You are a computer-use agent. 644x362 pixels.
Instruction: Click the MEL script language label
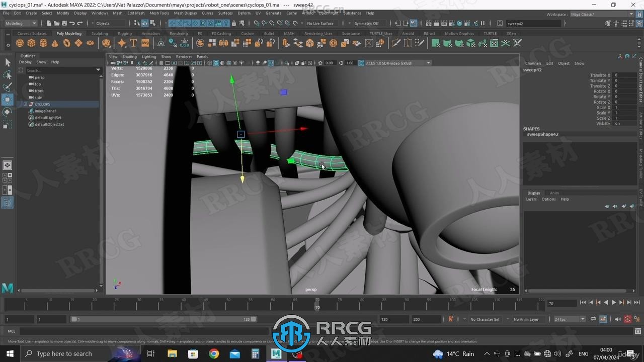(12, 331)
